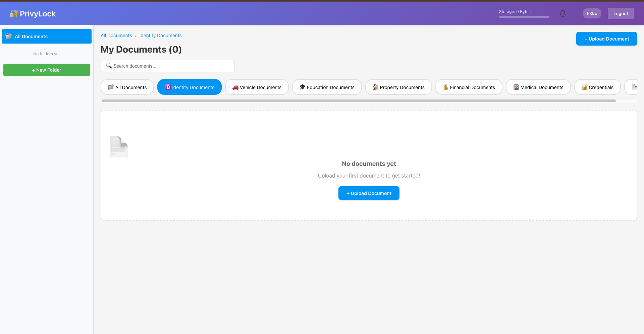The image size is (644, 334).
Task: Create a folder with + New Folder
Action: pyautogui.click(x=46, y=70)
